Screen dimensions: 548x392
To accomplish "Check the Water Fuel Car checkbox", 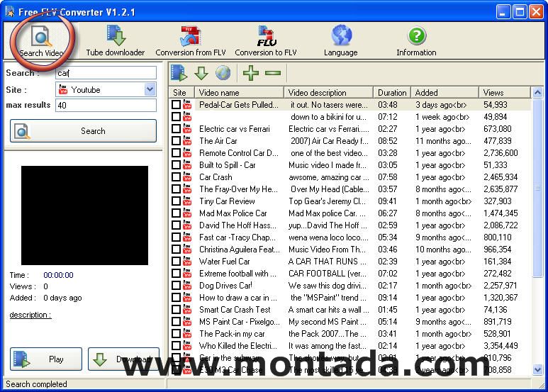I will (x=176, y=262).
